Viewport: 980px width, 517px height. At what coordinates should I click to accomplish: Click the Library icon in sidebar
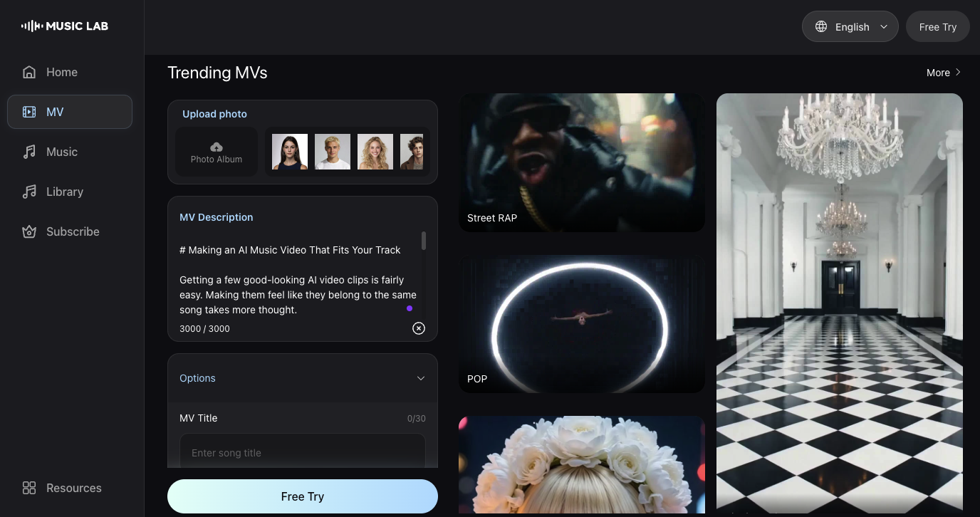point(29,192)
